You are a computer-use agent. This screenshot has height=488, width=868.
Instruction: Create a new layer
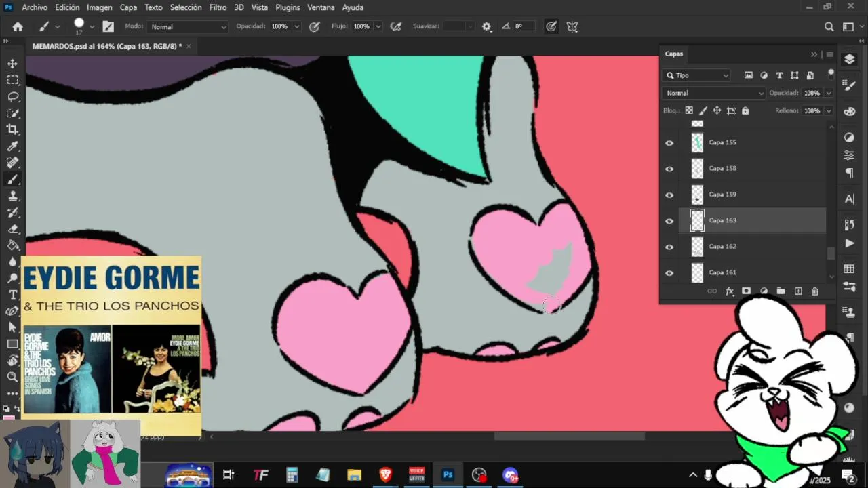tap(798, 291)
